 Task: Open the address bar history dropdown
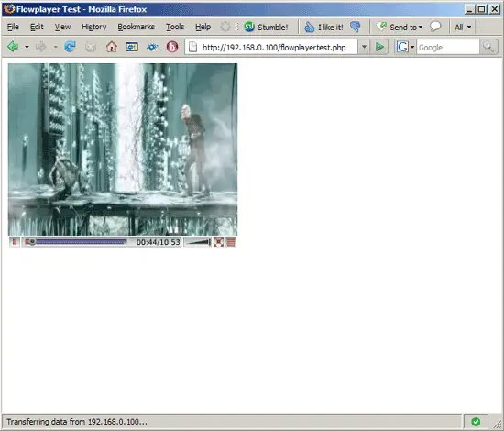364,48
